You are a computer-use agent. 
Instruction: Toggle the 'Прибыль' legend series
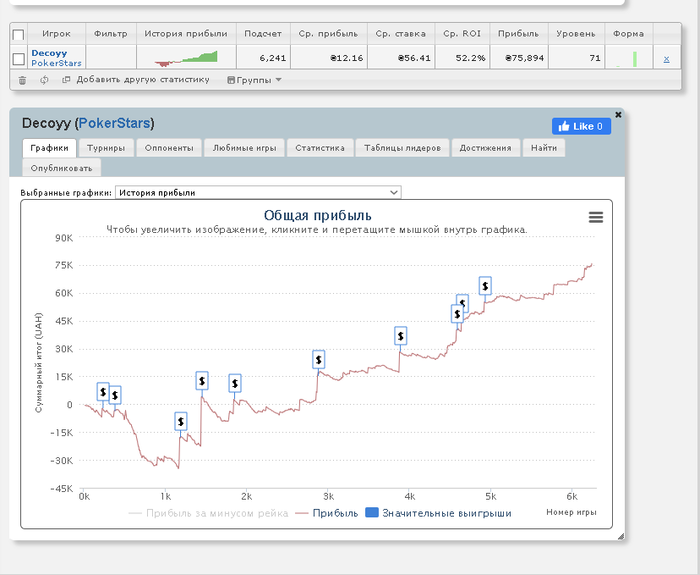click(325, 513)
